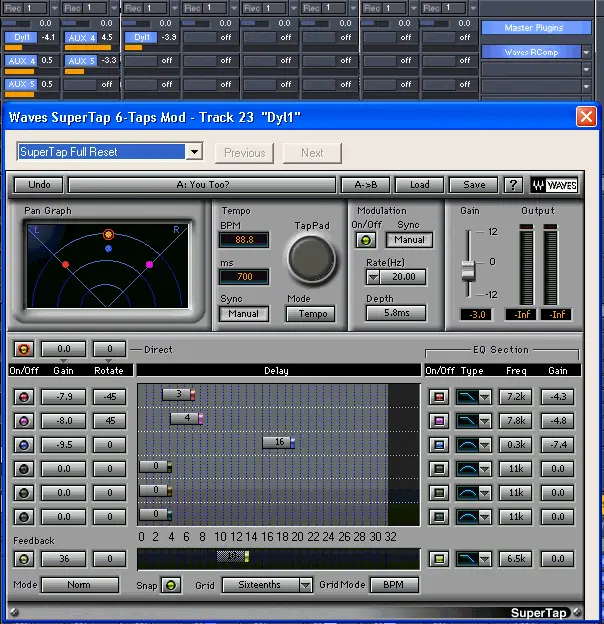Click the Waves RComp plugin slot

click(531, 52)
